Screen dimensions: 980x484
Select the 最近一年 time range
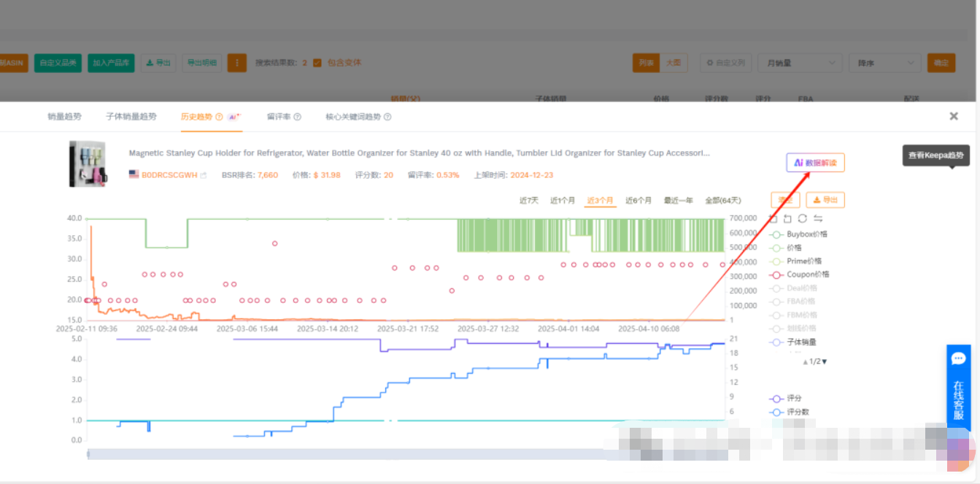[x=679, y=201]
